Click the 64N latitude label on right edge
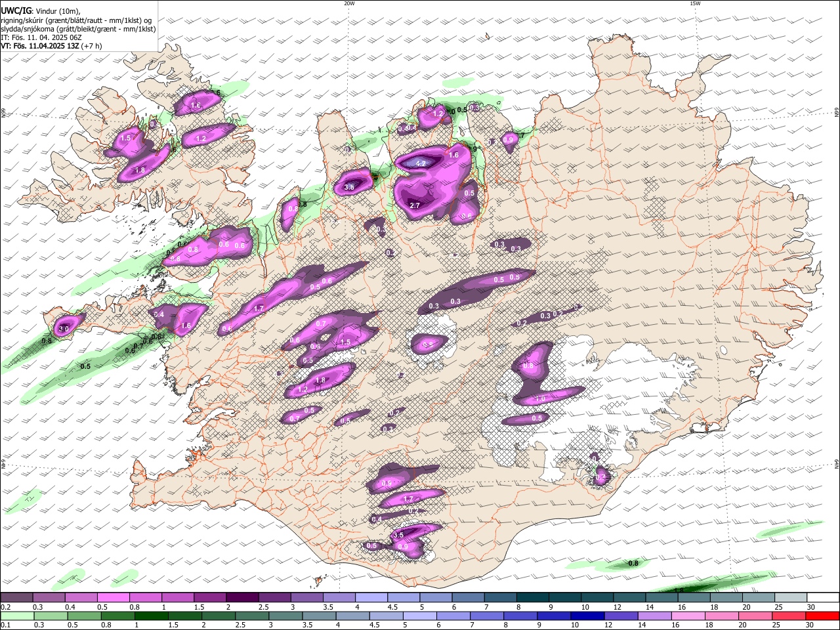840x630 pixels. point(837,463)
